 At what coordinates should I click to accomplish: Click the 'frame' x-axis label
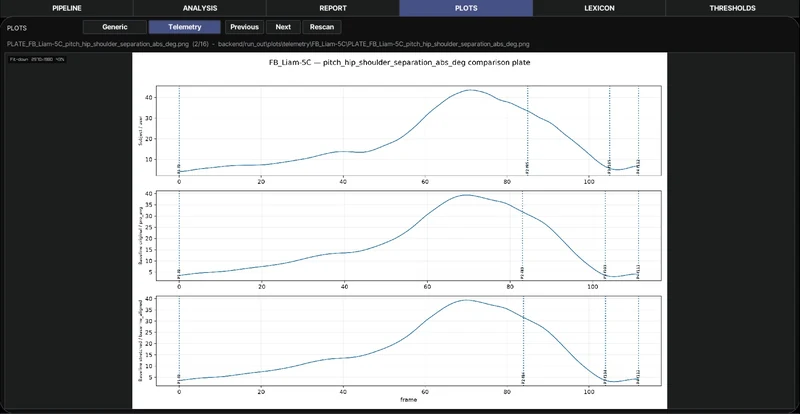click(409, 400)
